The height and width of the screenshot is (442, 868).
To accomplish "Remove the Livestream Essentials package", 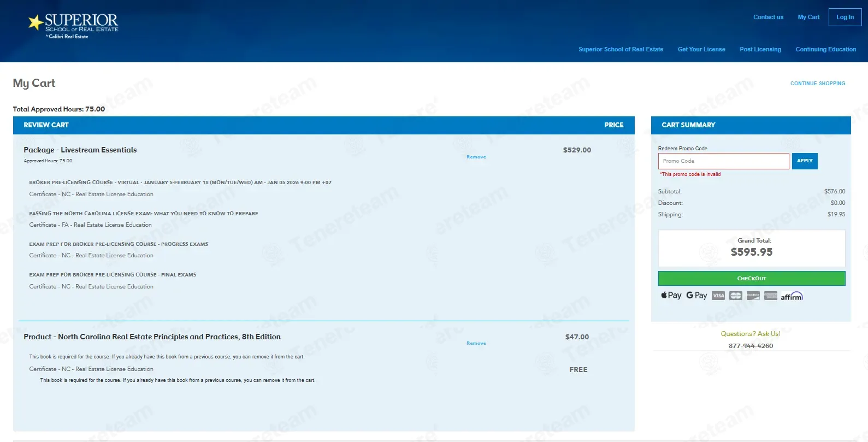I will [x=476, y=157].
